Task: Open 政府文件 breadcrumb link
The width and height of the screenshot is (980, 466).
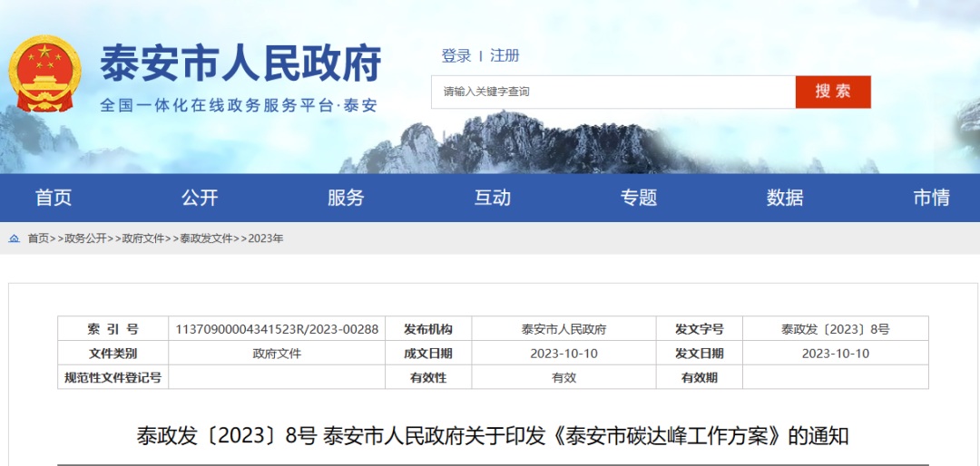Action: (x=143, y=238)
